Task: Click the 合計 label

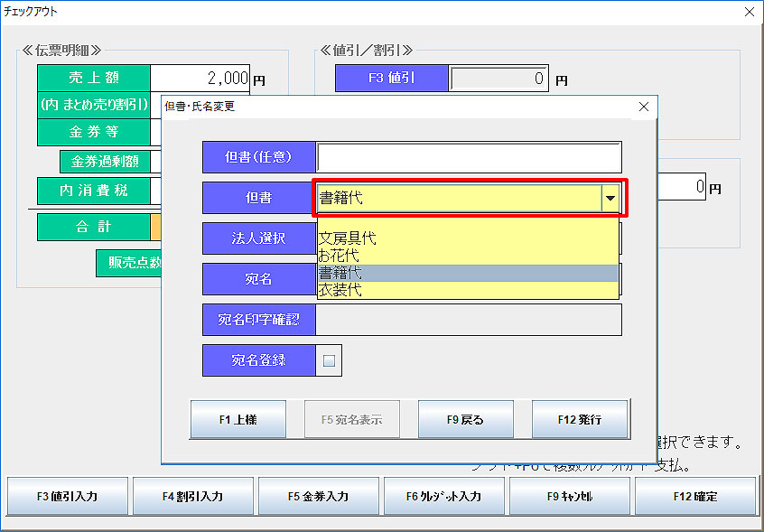Action: click(x=94, y=227)
